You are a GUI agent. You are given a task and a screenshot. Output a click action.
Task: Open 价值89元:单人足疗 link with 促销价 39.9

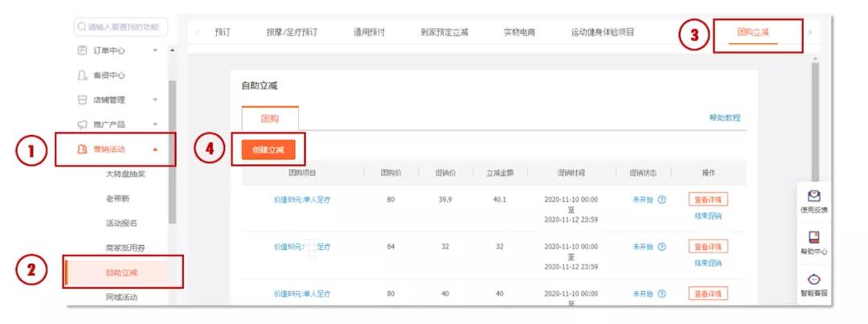click(x=302, y=200)
